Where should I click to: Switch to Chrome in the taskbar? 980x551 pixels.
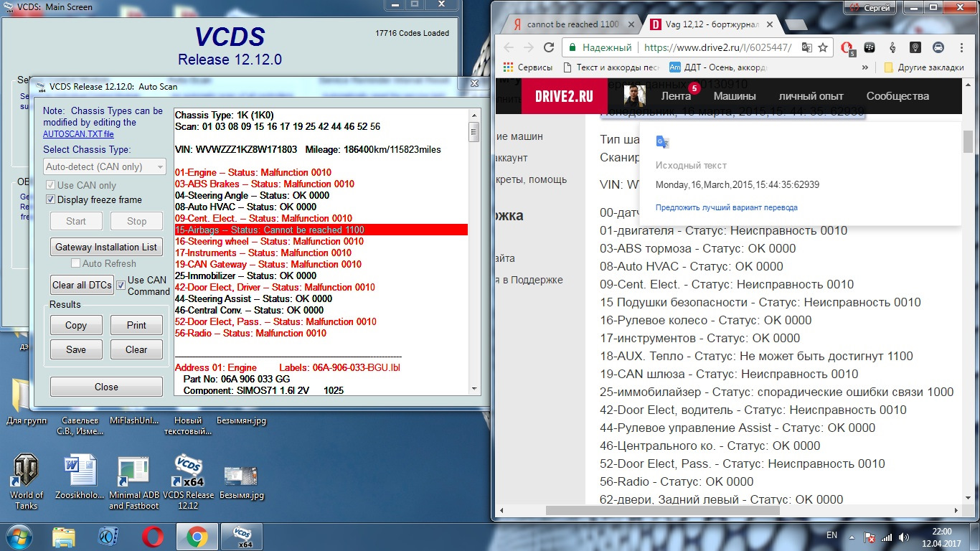(197, 537)
